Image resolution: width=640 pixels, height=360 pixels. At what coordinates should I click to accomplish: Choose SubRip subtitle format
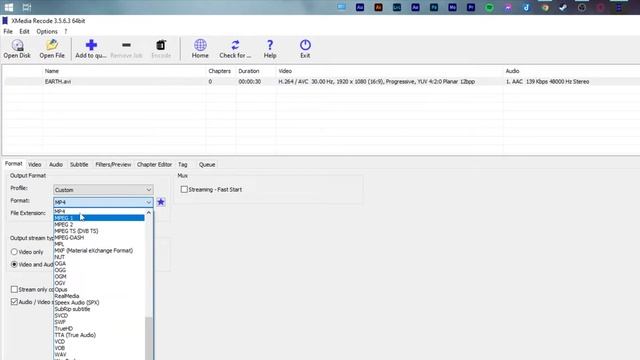point(99,309)
